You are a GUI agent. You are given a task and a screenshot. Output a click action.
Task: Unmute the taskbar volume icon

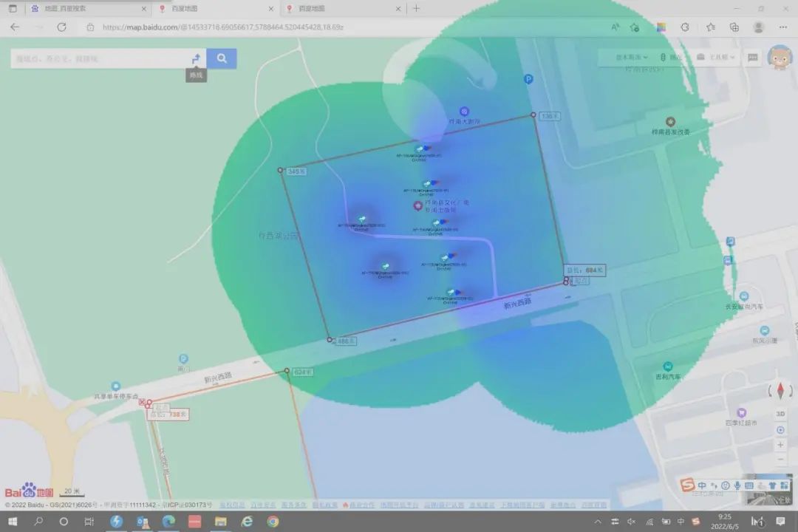pos(631,522)
